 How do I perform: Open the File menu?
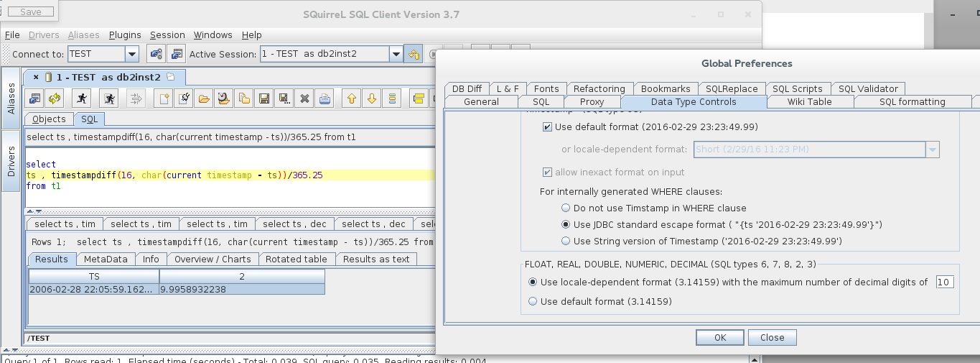(12, 35)
